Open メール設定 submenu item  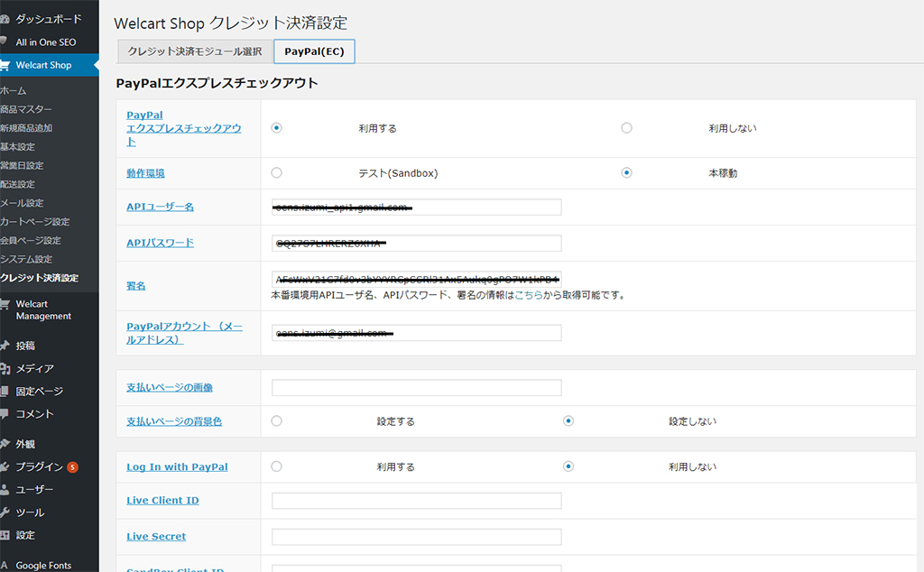[22, 203]
